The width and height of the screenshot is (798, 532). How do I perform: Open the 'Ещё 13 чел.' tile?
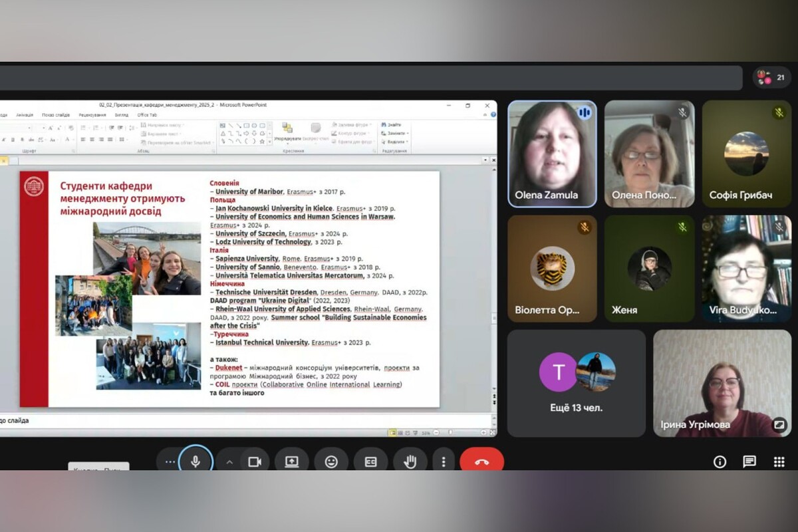pyautogui.click(x=577, y=383)
